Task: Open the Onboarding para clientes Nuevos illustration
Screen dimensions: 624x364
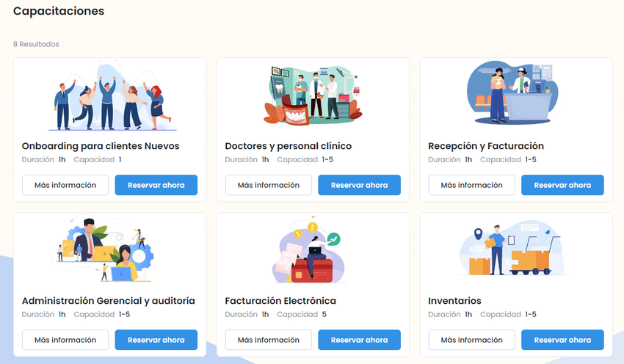Action: point(112,95)
